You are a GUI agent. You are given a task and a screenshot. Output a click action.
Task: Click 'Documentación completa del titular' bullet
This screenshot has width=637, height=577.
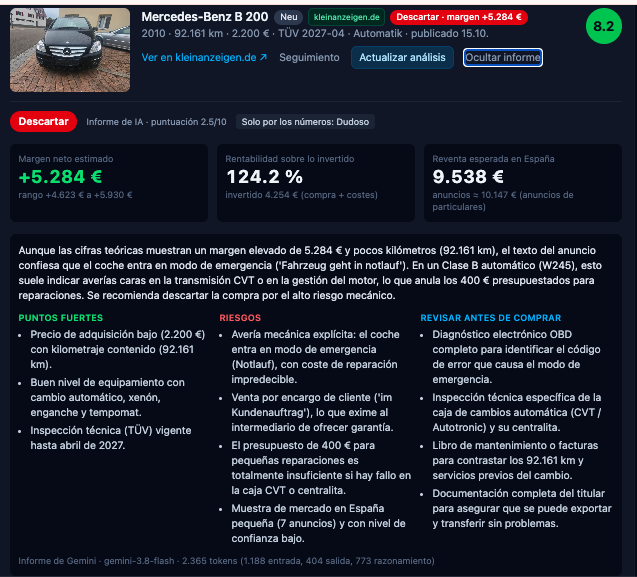click(522, 508)
